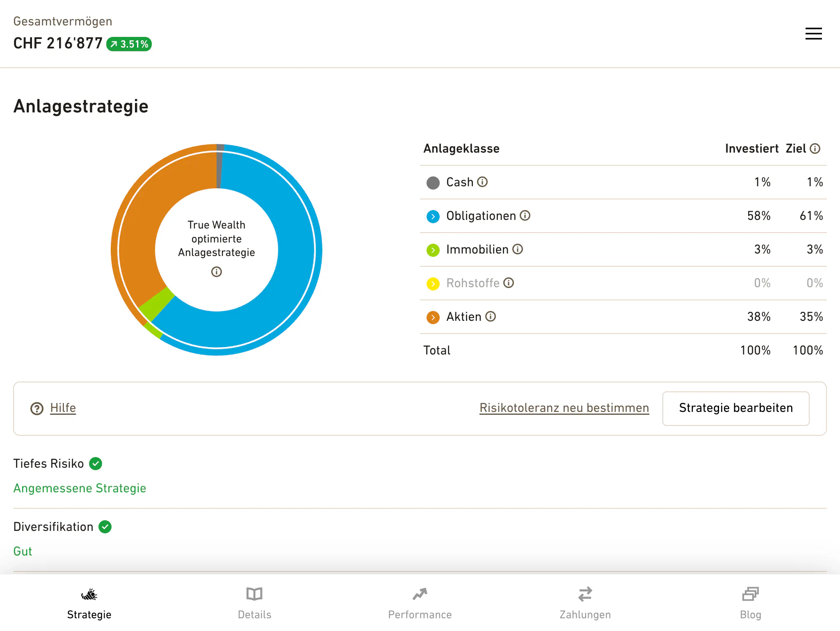Switch to the Details tab
This screenshot has height=631, width=840.
(254, 602)
